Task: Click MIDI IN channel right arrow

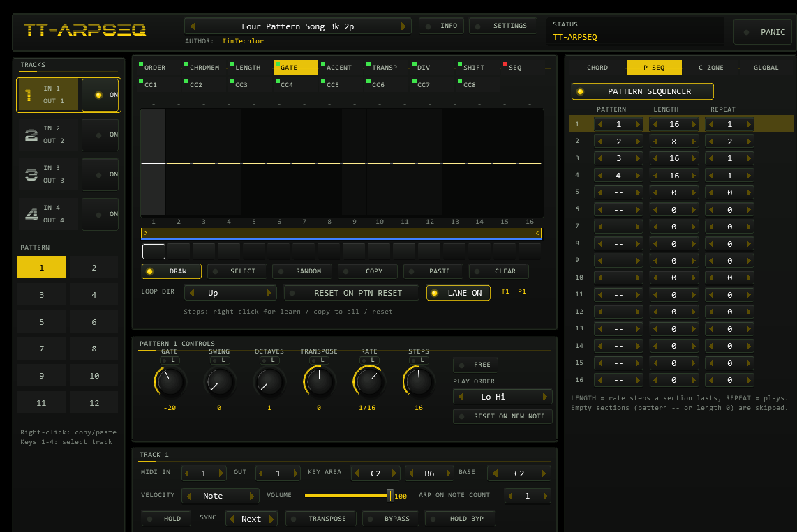Action: (x=221, y=473)
